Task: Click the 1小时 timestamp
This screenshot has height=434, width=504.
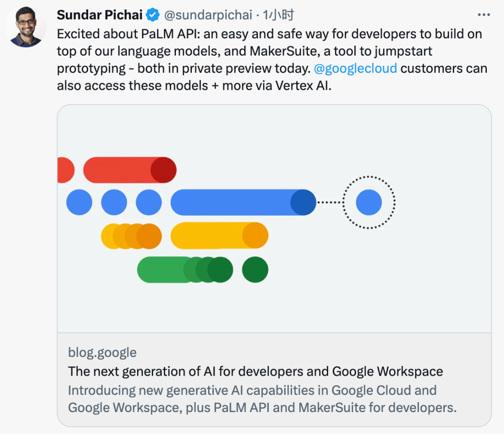Action: click(x=279, y=15)
